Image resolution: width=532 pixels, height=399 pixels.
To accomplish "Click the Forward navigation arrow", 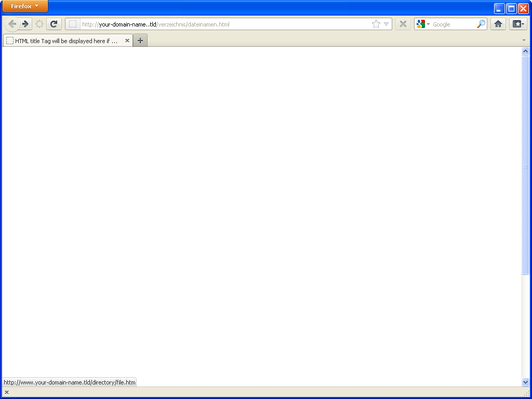I will 25,24.
